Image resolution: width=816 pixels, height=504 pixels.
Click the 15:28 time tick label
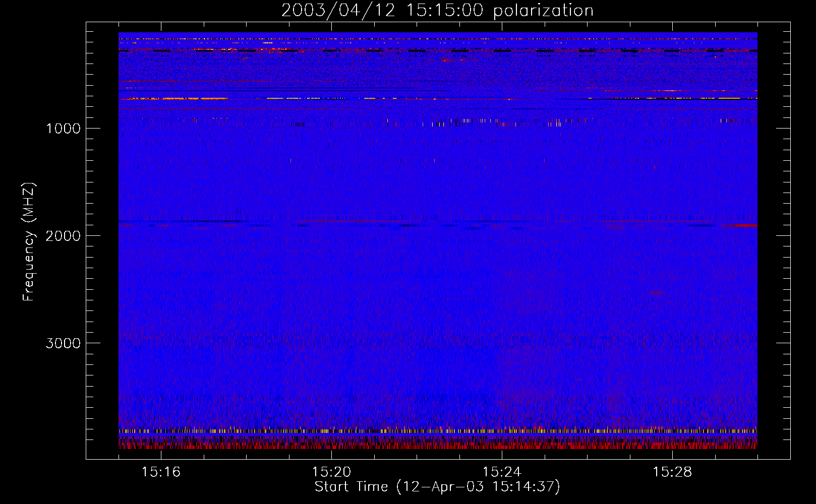(x=672, y=472)
